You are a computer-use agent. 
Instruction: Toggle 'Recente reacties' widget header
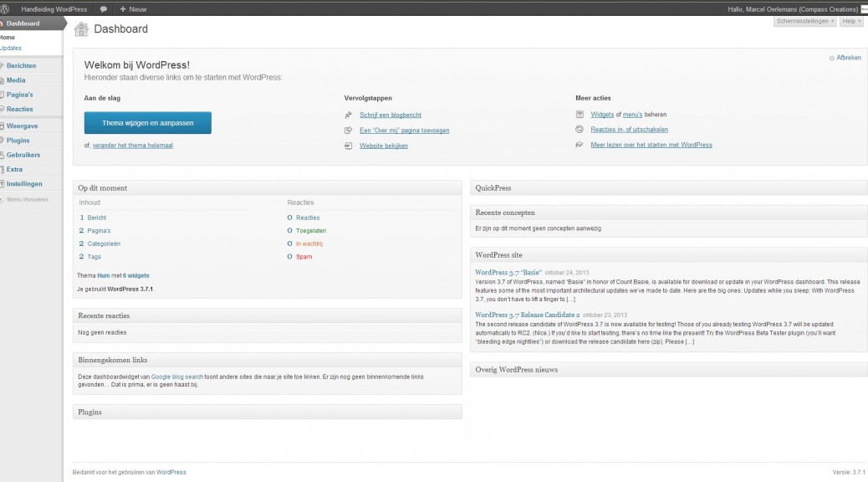[268, 315]
